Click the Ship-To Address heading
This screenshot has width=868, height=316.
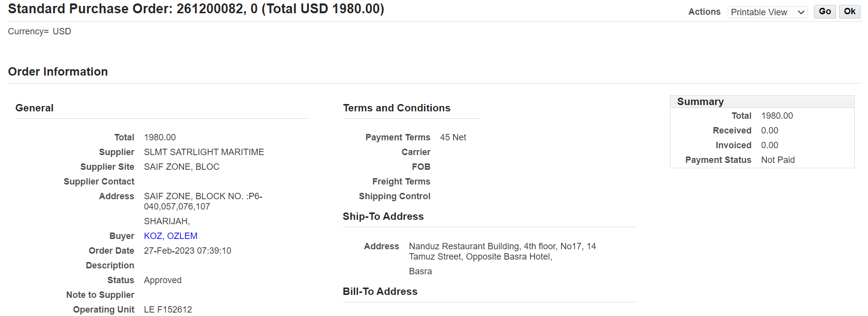click(x=383, y=216)
